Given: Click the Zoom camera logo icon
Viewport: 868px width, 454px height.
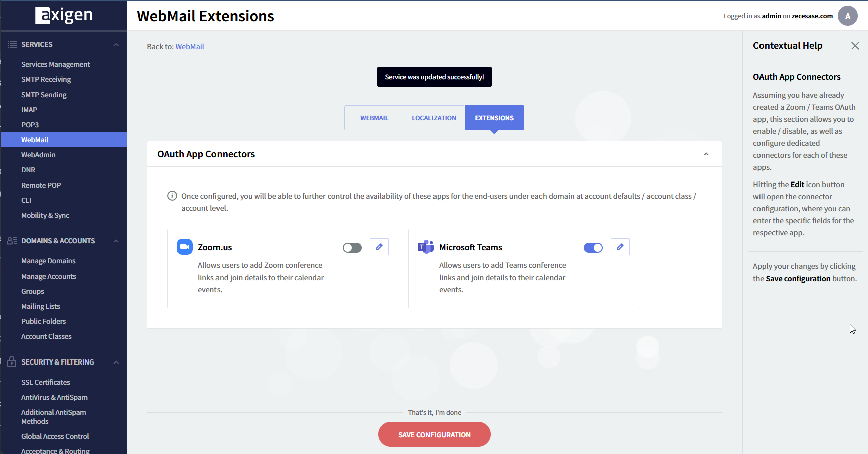Looking at the screenshot, I should [x=185, y=247].
